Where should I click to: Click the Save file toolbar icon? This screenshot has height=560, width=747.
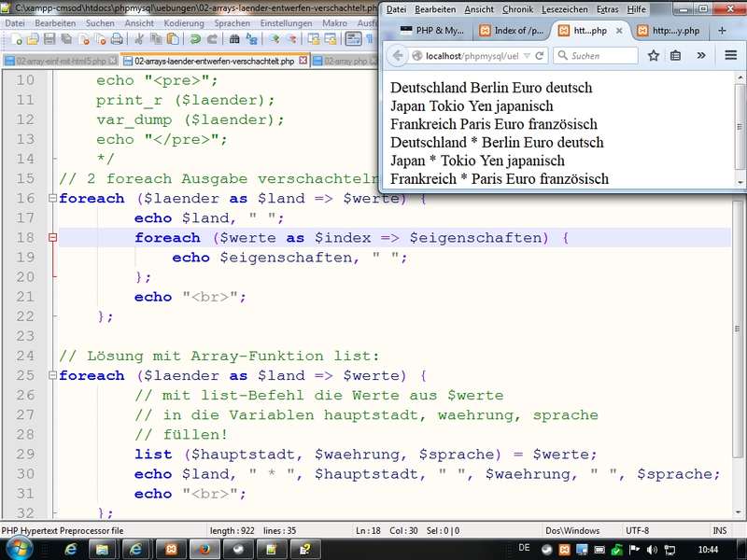(49, 39)
